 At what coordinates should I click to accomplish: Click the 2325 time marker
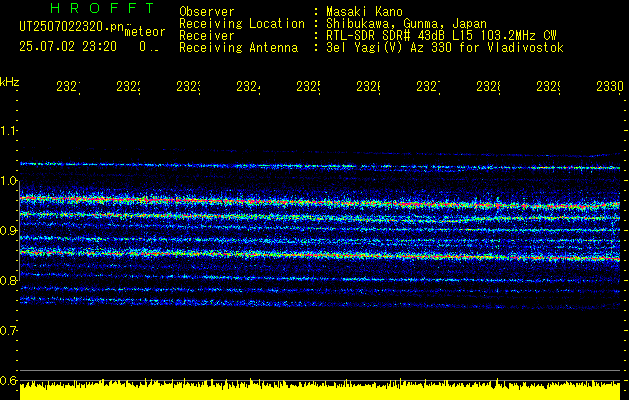pos(308,87)
